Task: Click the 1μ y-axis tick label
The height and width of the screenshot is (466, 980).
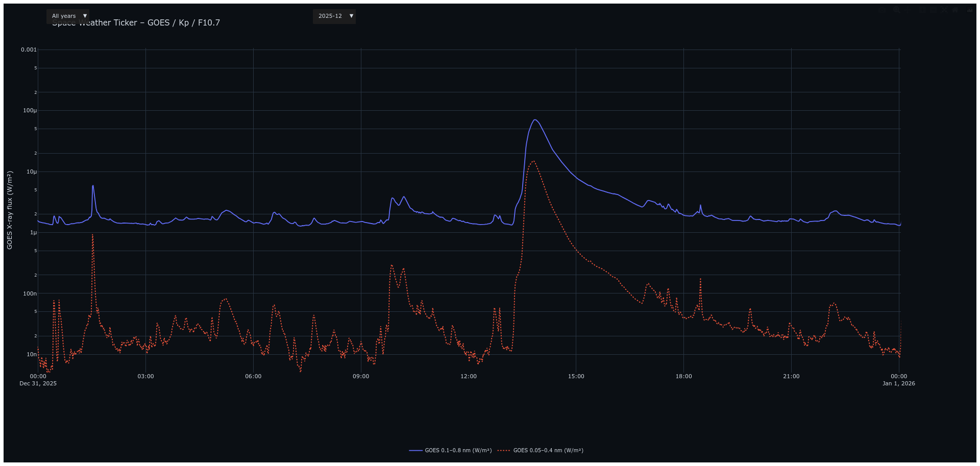Action: coord(33,233)
